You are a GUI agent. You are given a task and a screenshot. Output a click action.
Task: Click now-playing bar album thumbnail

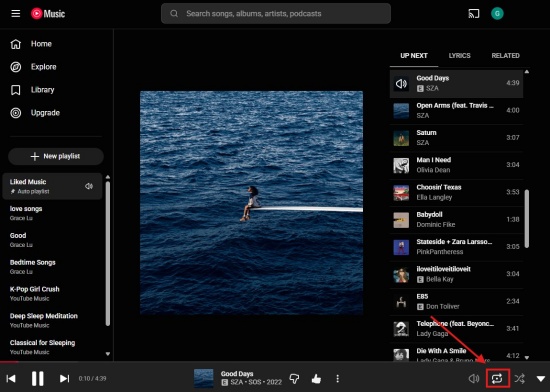click(x=203, y=379)
